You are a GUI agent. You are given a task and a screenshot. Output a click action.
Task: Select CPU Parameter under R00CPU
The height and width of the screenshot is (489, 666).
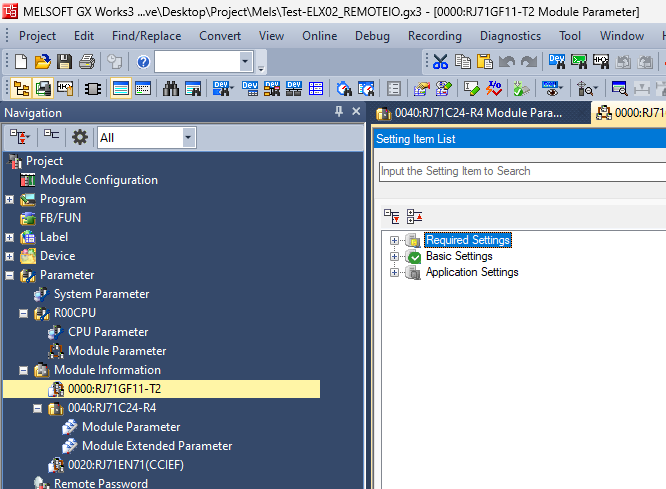108,332
